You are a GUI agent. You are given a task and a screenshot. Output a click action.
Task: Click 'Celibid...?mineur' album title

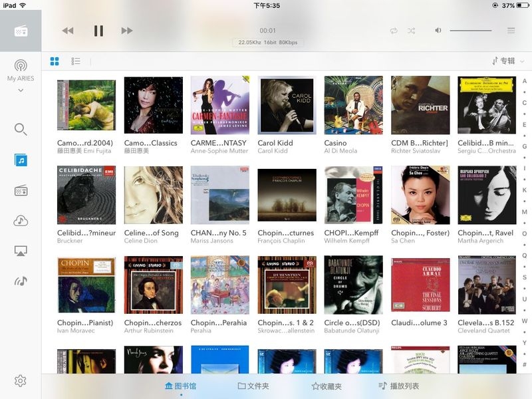(86, 233)
